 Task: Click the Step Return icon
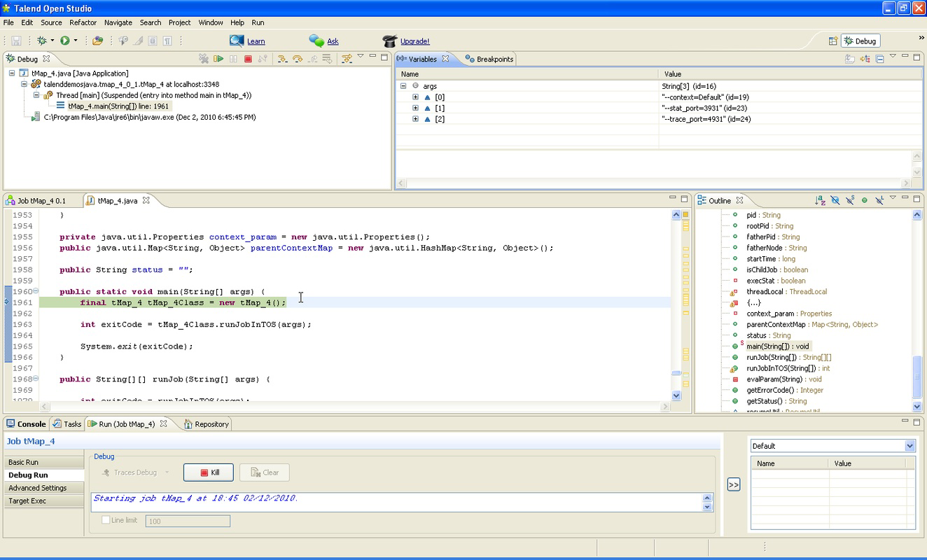point(312,59)
